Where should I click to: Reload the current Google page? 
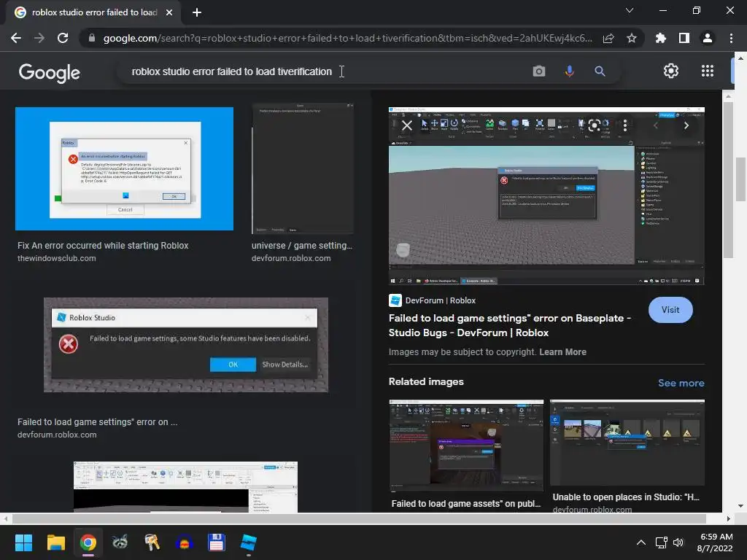63,38
